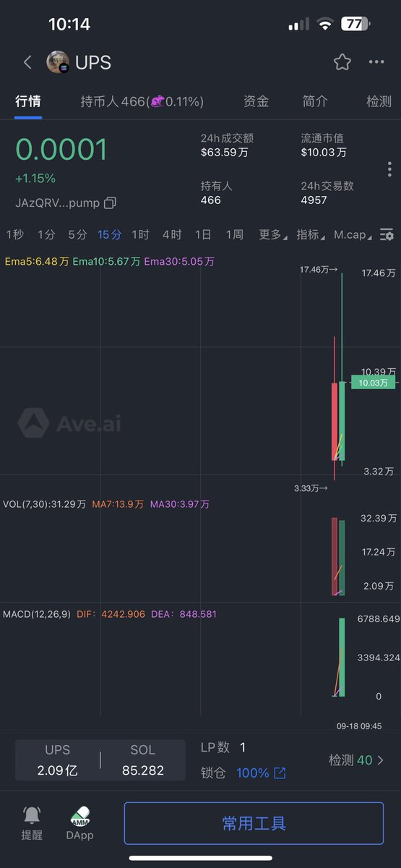Select the 1时 timeframe
The image size is (401, 868).
[140, 234]
